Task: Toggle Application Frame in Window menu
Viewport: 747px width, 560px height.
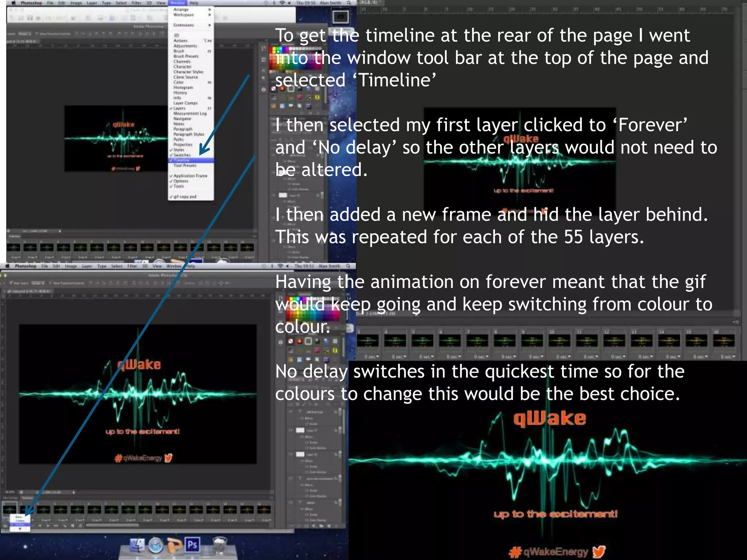Action: [190, 176]
